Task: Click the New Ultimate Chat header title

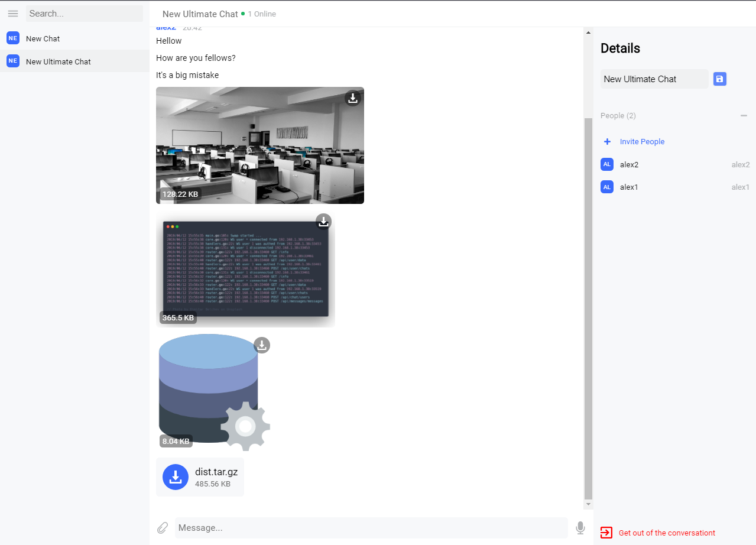Action: (x=200, y=14)
